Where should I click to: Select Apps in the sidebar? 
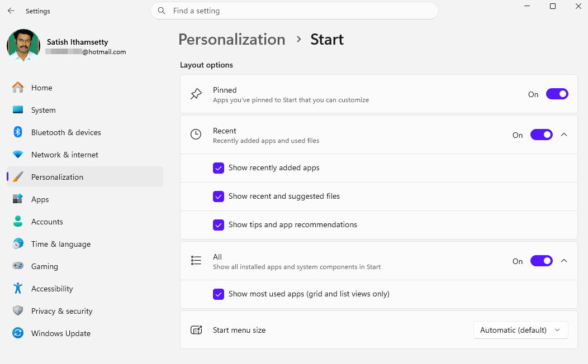pos(85,199)
